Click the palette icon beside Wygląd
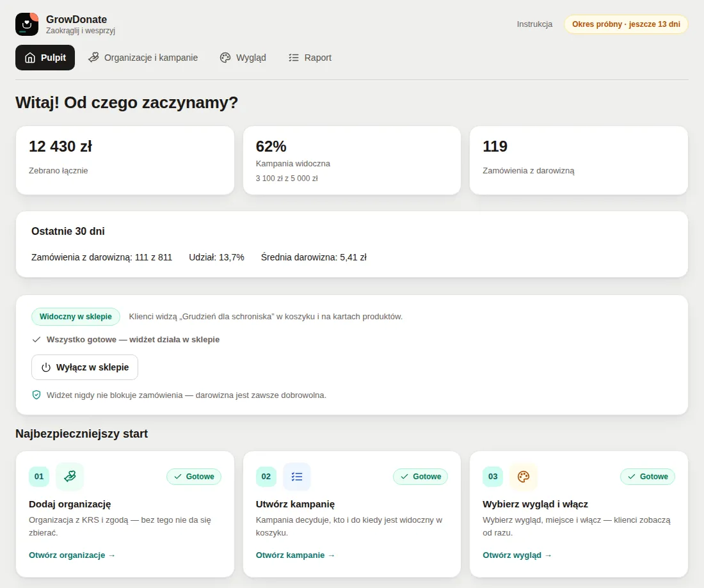Image resolution: width=704 pixels, height=588 pixels. pos(225,58)
